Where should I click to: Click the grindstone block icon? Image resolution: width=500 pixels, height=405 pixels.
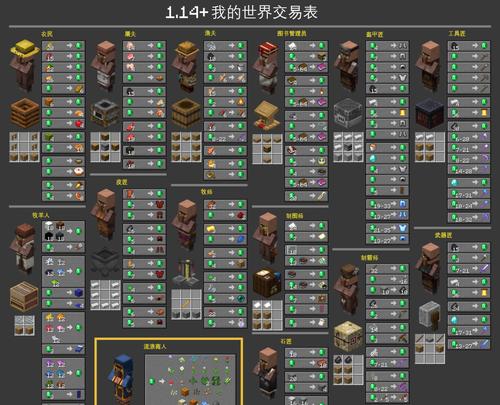point(430,315)
